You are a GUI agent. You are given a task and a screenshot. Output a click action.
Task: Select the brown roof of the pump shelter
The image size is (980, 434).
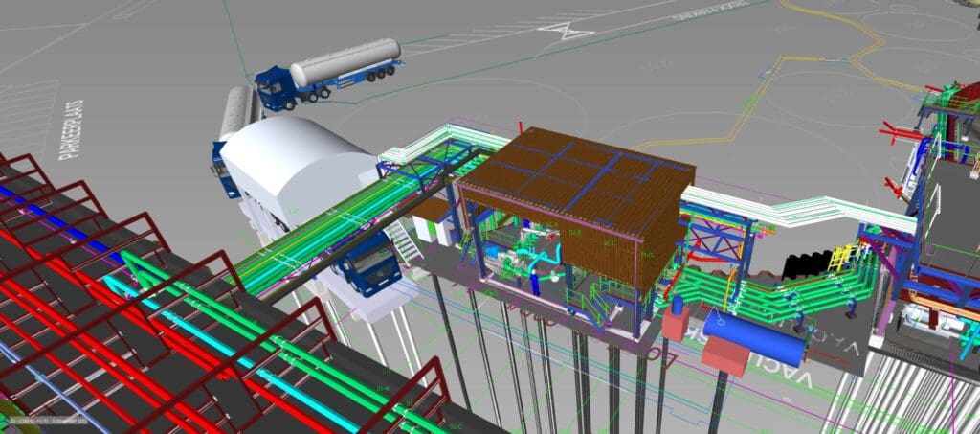(574, 177)
